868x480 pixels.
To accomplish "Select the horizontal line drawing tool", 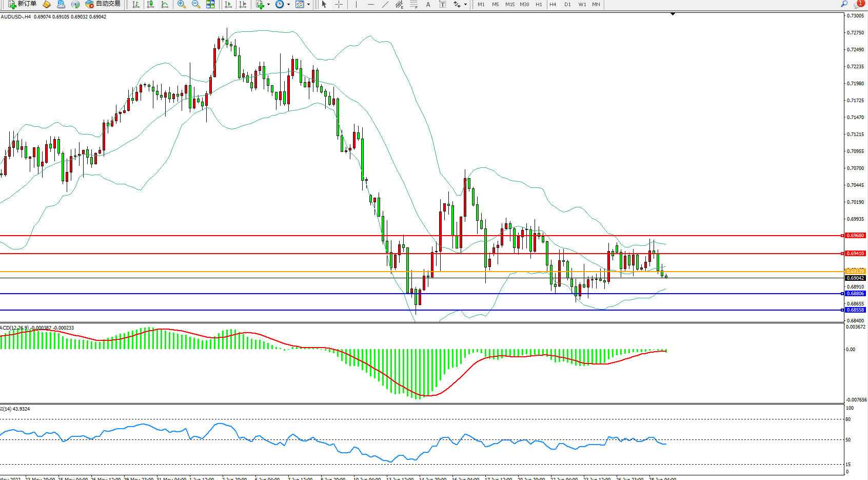I will pyautogui.click(x=371, y=4).
